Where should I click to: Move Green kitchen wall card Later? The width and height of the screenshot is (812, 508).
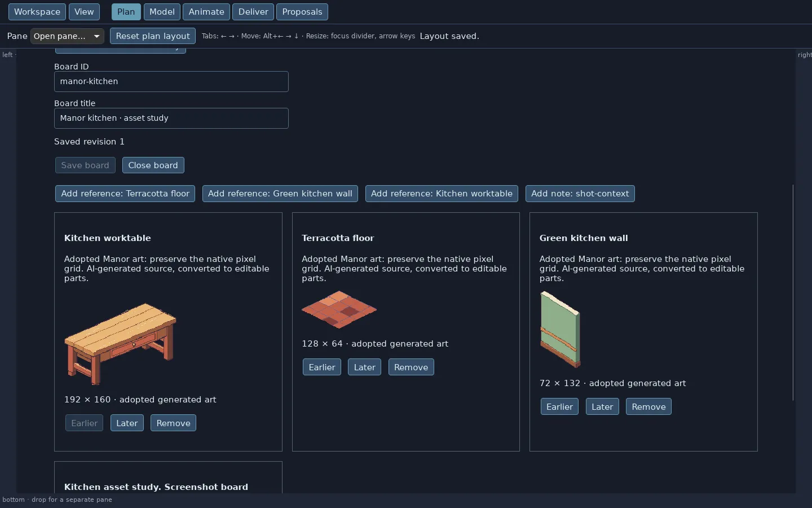pyautogui.click(x=602, y=407)
